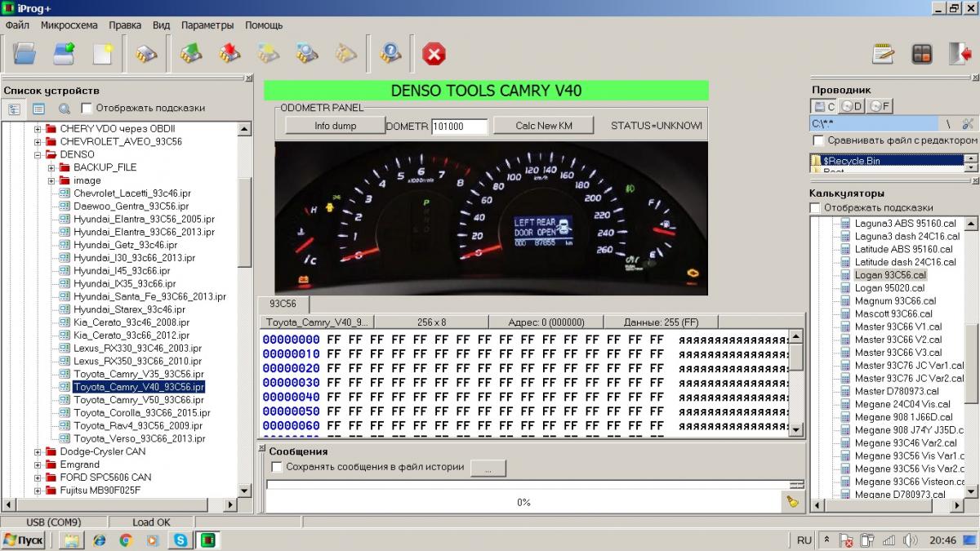Open the Параметры menu
Viewport: 980px width, 551px height.
(x=207, y=25)
